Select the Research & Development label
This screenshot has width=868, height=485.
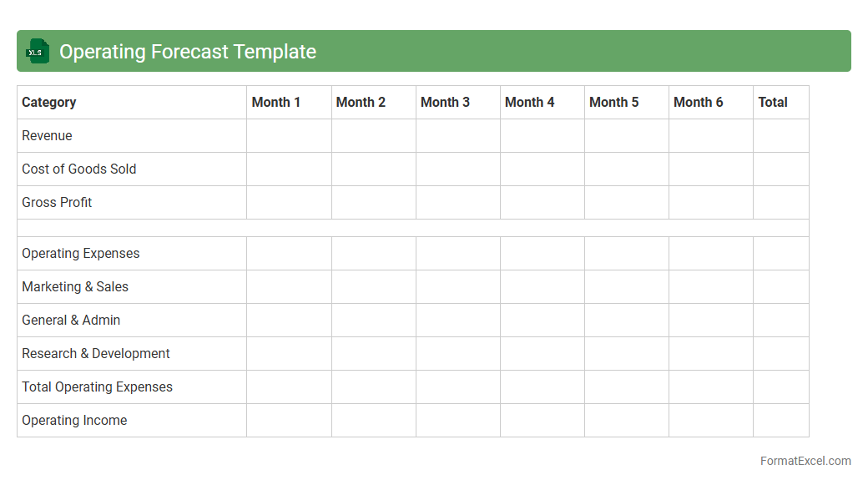point(96,354)
